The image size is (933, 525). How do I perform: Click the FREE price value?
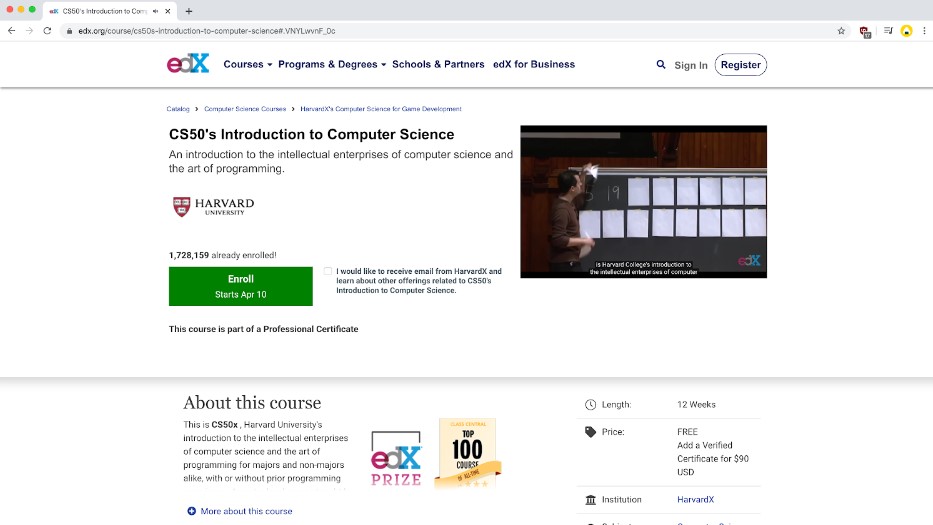(x=687, y=432)
